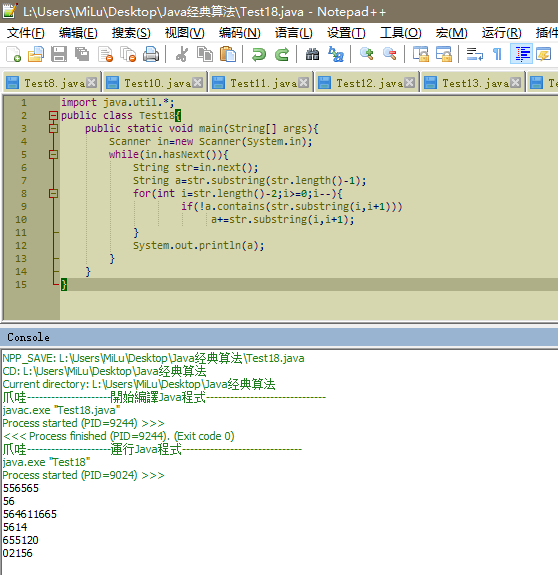Click javac.exe "Test18.java" console line
The height and width of the screenshot is (575, 558).
[61, 410]
